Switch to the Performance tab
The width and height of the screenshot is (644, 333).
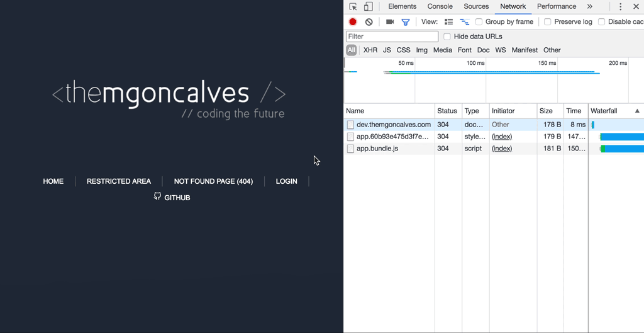557,6
